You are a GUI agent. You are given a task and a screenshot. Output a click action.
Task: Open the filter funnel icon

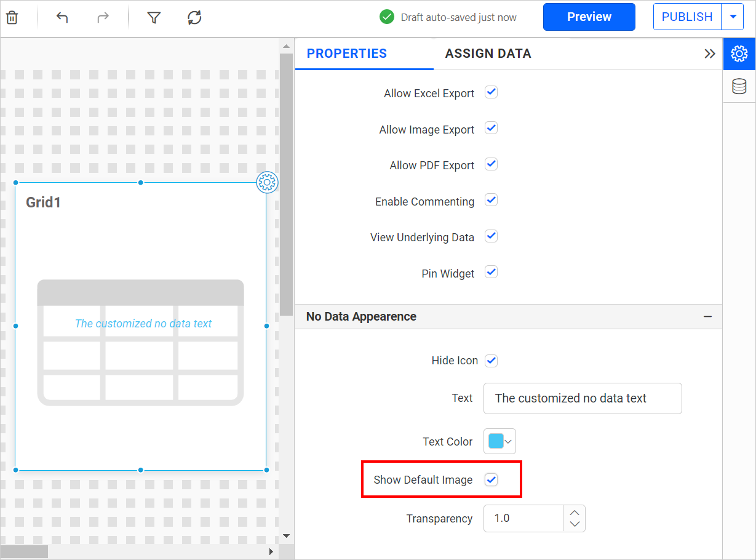(154, 17)
